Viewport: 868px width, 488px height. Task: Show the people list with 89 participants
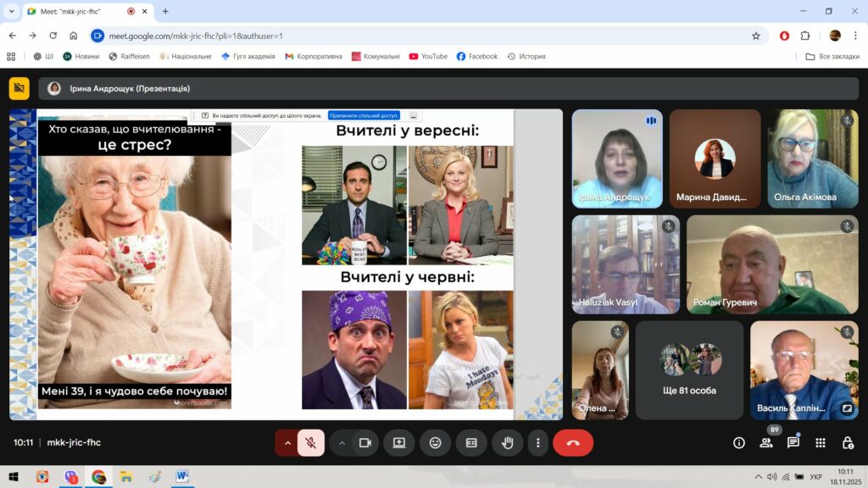[x=766, y=442]
